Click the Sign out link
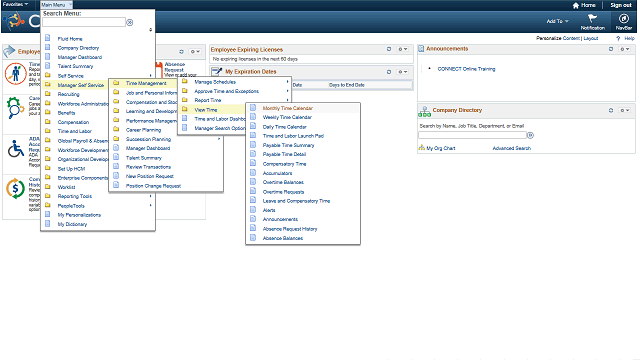Image resolution: width=640 pixels, height=360 pixels. [620, 5]
